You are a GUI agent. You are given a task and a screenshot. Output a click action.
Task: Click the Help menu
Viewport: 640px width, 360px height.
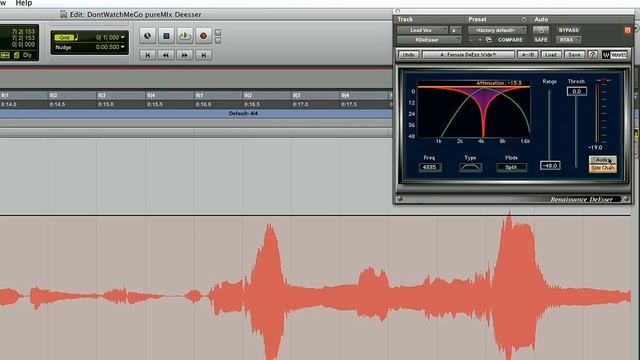point(24,3)
